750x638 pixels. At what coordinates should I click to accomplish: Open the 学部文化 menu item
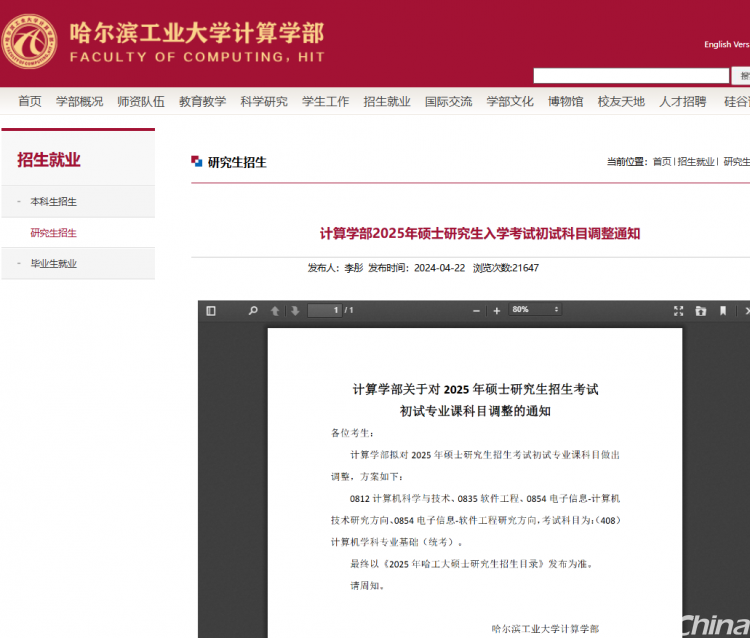click(510, 101)
